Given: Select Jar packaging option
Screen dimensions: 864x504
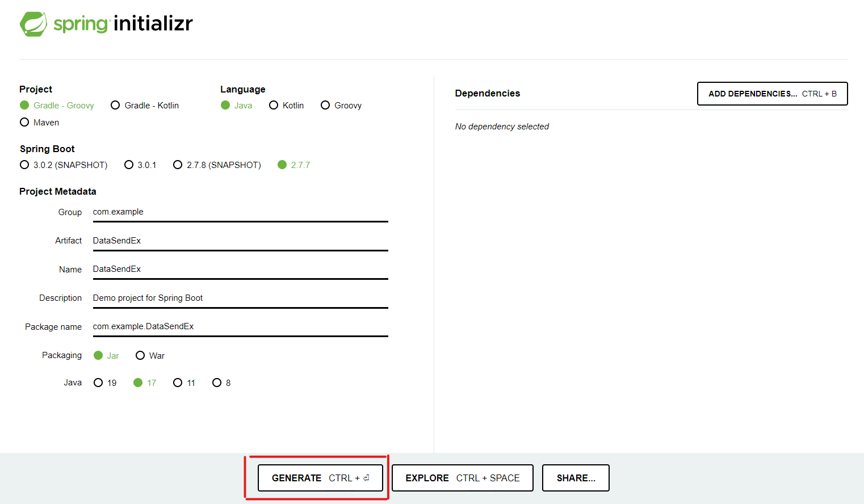Looking at the screenshot, I should [106, 356].
